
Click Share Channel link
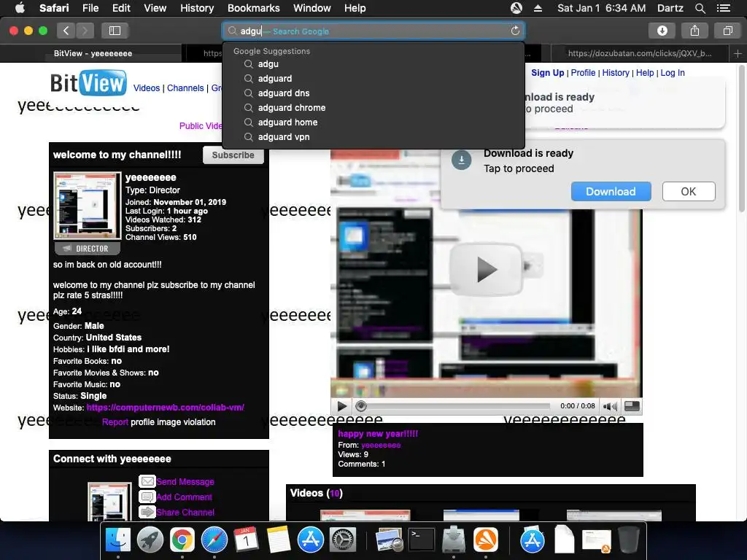click(x=185, y=513)
